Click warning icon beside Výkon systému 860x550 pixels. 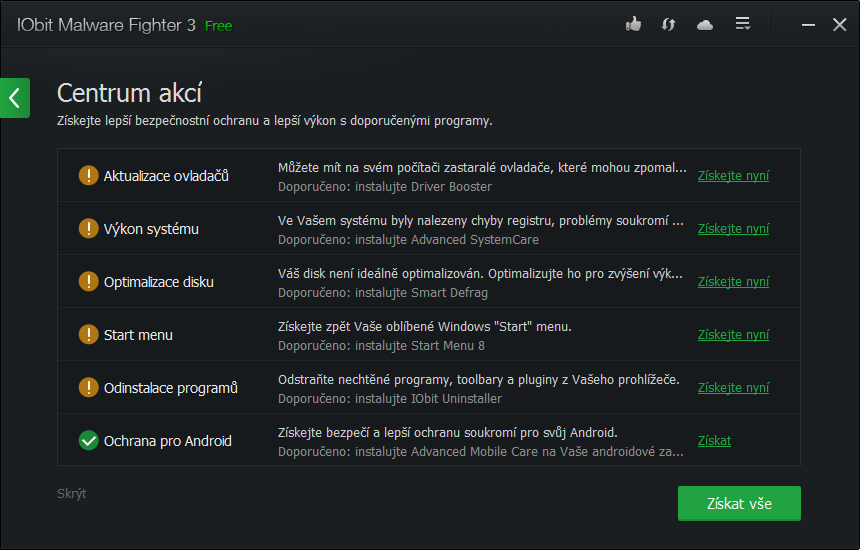coord(88,229)
